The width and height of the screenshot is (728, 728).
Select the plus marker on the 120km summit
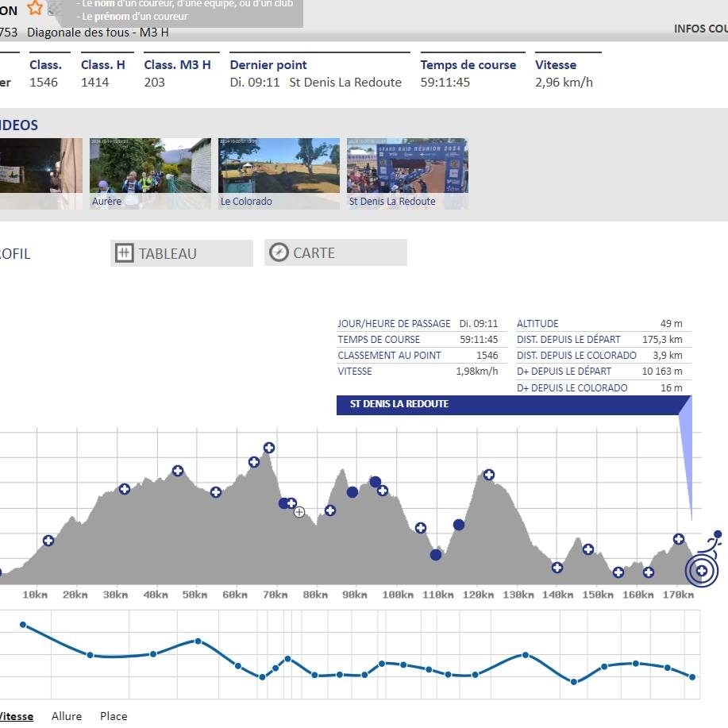(489, 475)
